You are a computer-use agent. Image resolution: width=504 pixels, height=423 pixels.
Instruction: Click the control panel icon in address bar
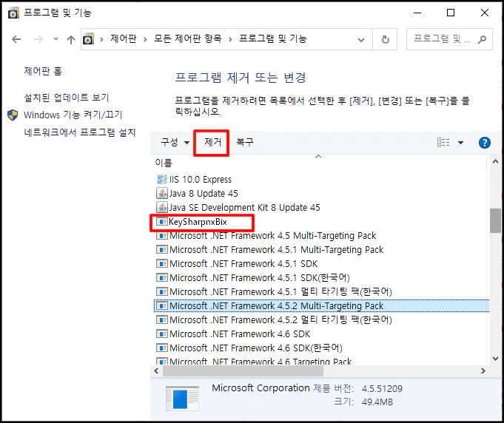[88, 39]
